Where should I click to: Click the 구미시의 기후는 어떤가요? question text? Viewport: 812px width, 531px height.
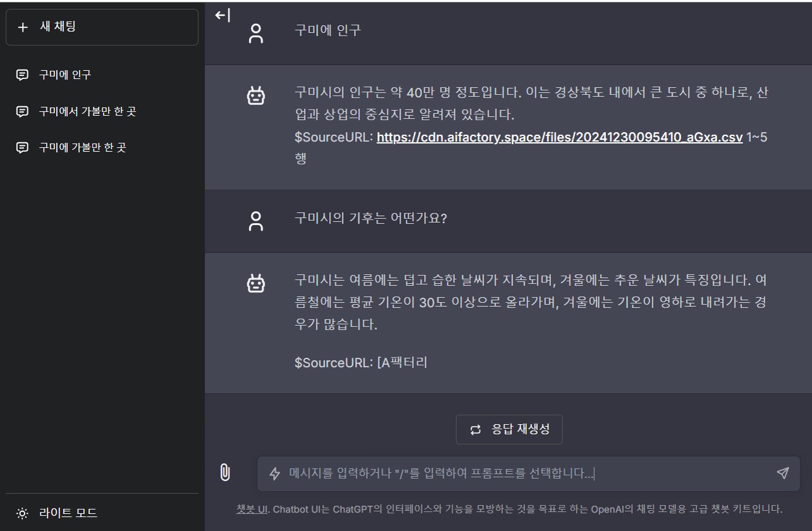coord(370,219)
